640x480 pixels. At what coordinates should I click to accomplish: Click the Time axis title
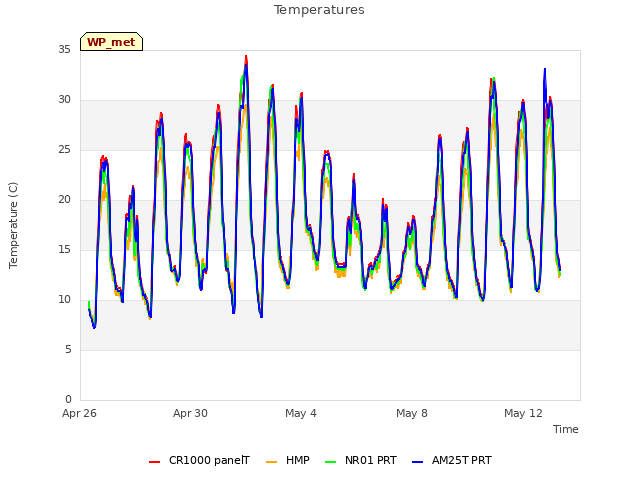pos(566,429)
